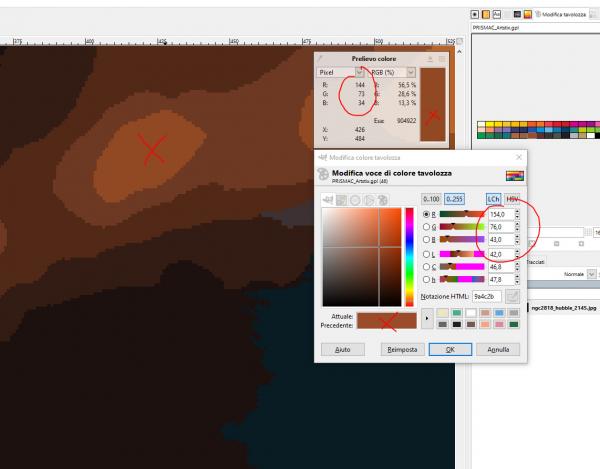Open the RGB (%) dropdown in Prelievo colore
This screenshot has height=469, width=600.
point(392,72)
